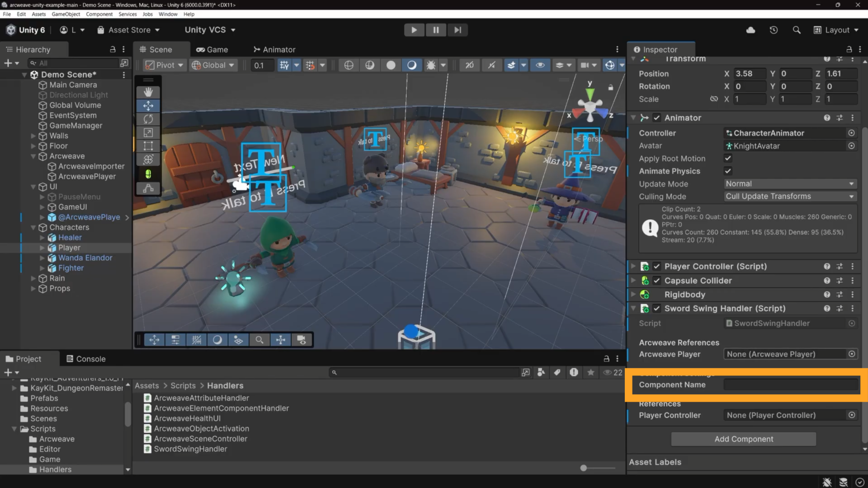Screen dimensions: 868x488
Task: Switch to the Console tab
Action: (x=85, y=359)
